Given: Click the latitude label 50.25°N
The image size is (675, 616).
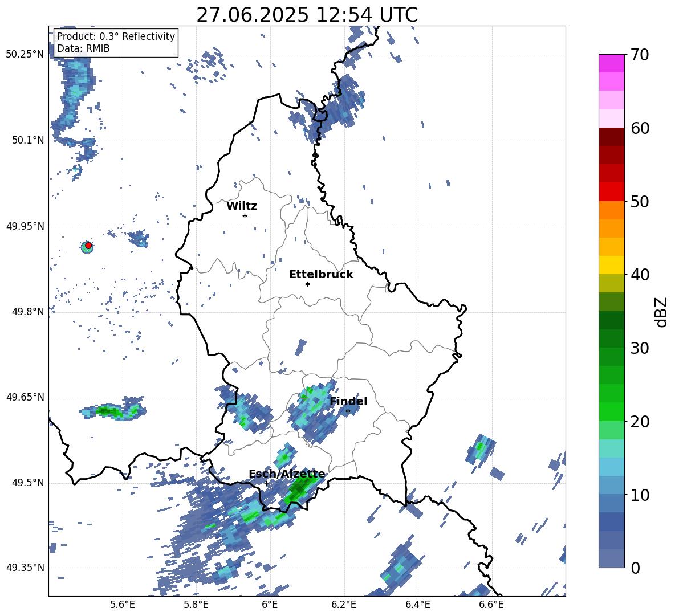Looking at the screenshot, I should coord(25,55).
